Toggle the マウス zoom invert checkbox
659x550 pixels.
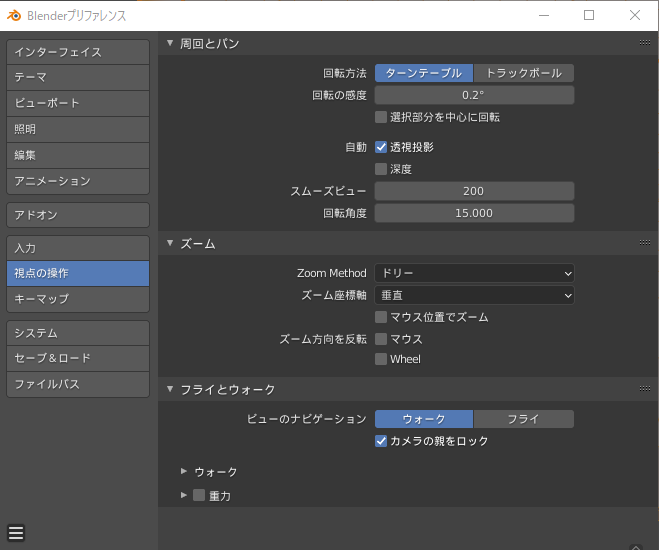pos(381,339)
